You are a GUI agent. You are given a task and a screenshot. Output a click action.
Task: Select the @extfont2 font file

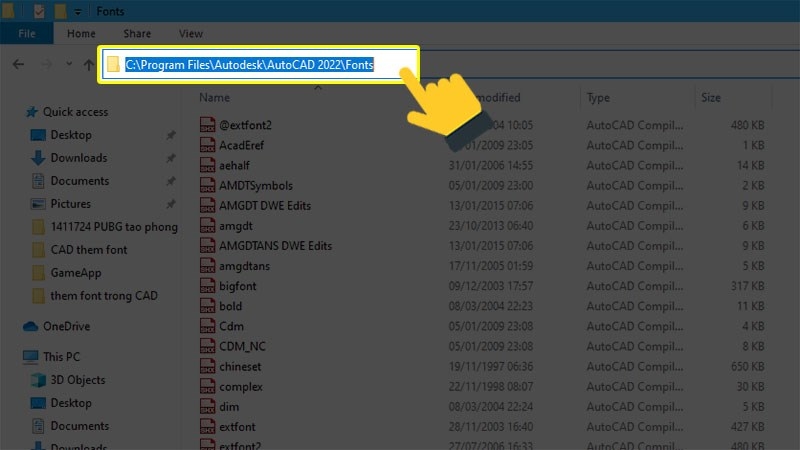[245, 125]
